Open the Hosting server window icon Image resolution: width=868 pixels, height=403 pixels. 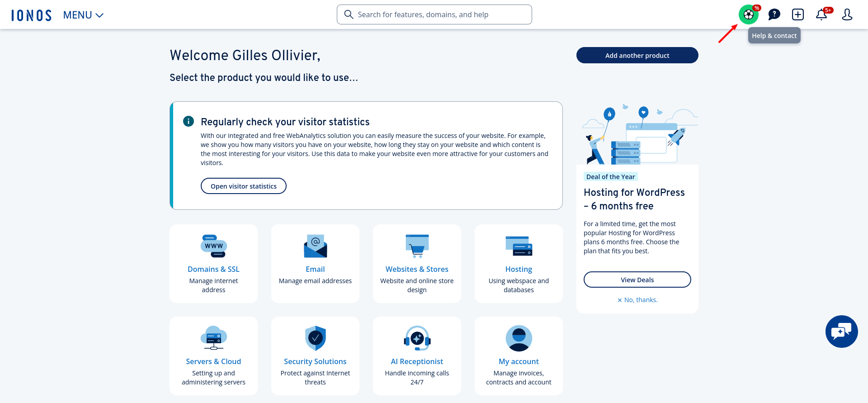519,246
